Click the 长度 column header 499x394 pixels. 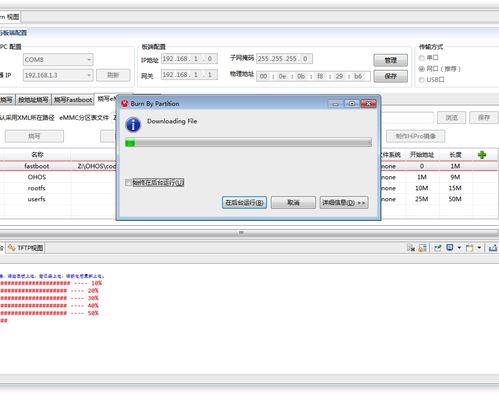pyautogui.click(x=455, y=155)
